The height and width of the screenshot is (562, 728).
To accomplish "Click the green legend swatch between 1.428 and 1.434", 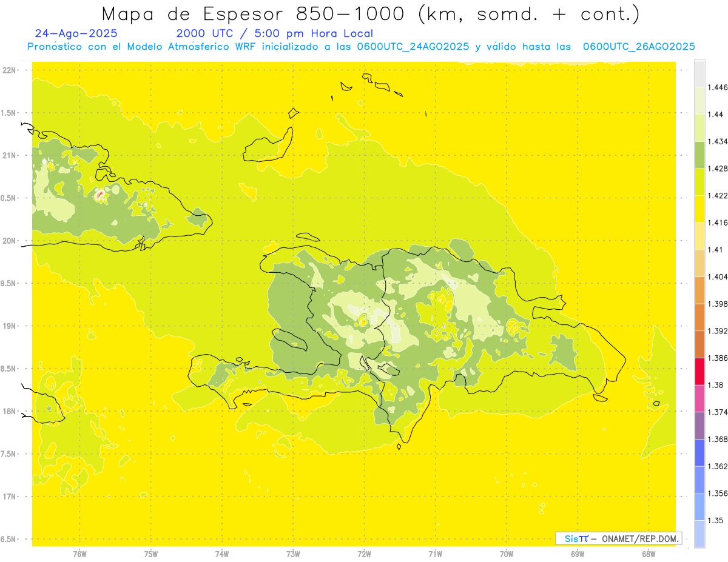I will tap(699, 155).
